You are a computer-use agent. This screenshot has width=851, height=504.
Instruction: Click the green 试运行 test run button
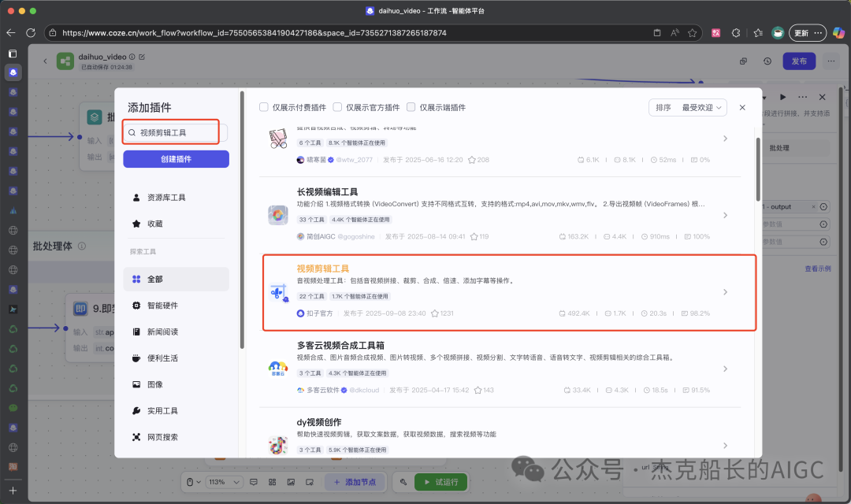(x=440, y=482)
